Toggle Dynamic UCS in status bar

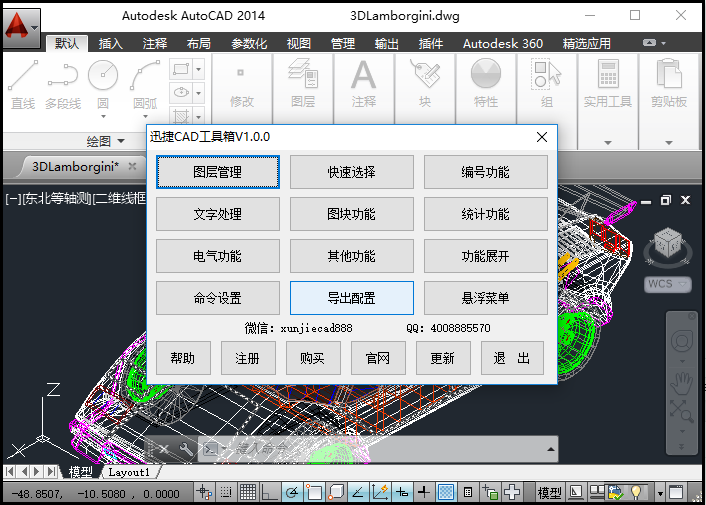(x=380, y=492)
